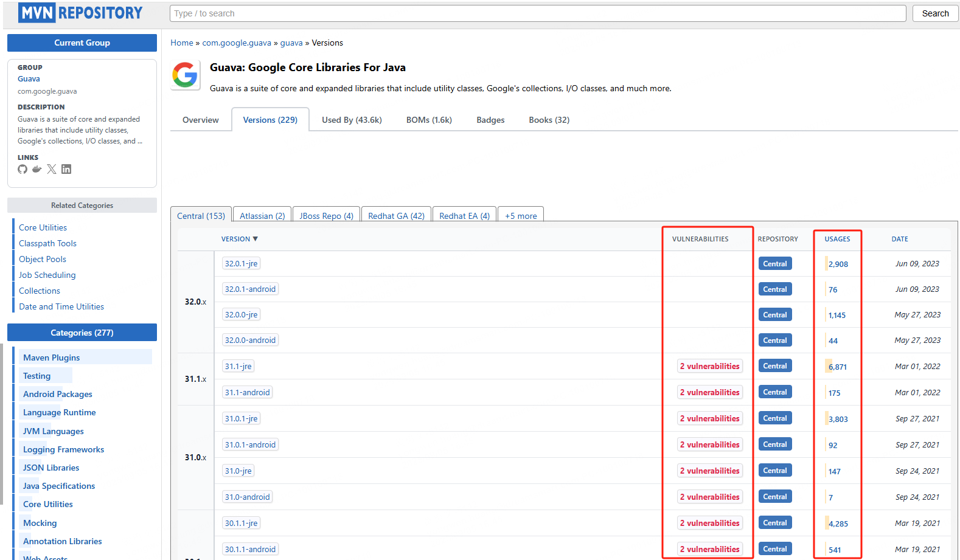Open usages count 6,871 for 31.1-jre
This screenshot has height=560, width=960.
pyautogui.click(x=837, y=367)
